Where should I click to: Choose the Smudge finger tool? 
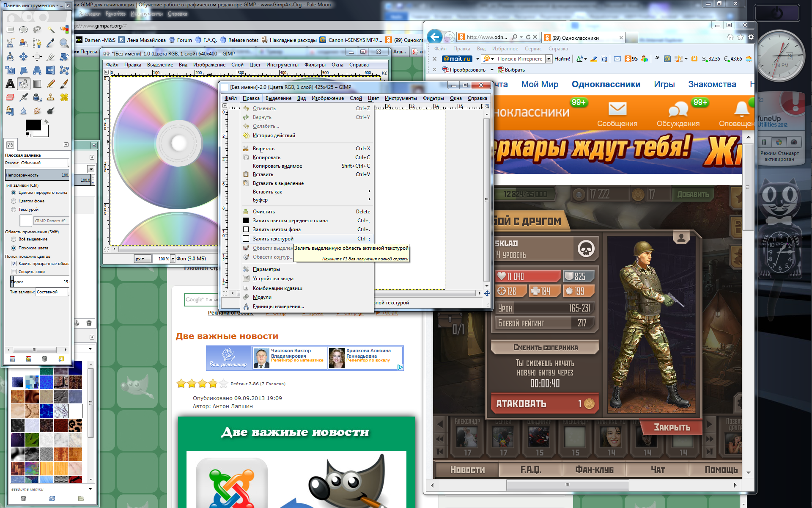coord(37,111)
